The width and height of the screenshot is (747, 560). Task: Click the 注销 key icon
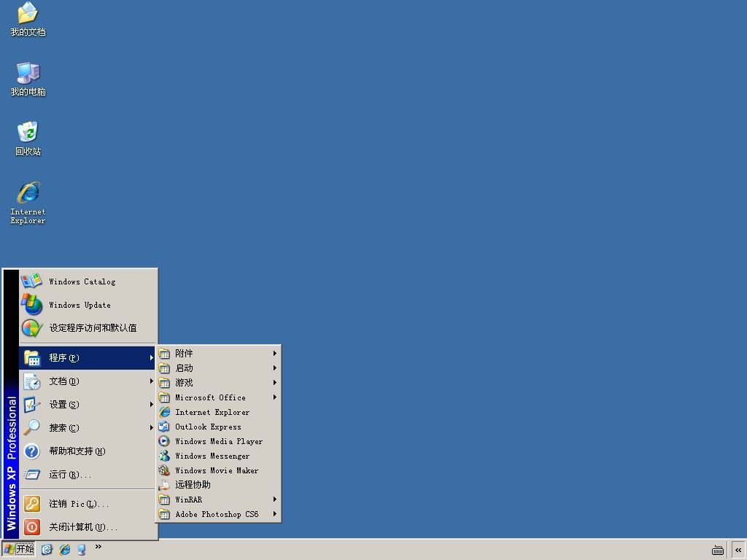[32, 504]
